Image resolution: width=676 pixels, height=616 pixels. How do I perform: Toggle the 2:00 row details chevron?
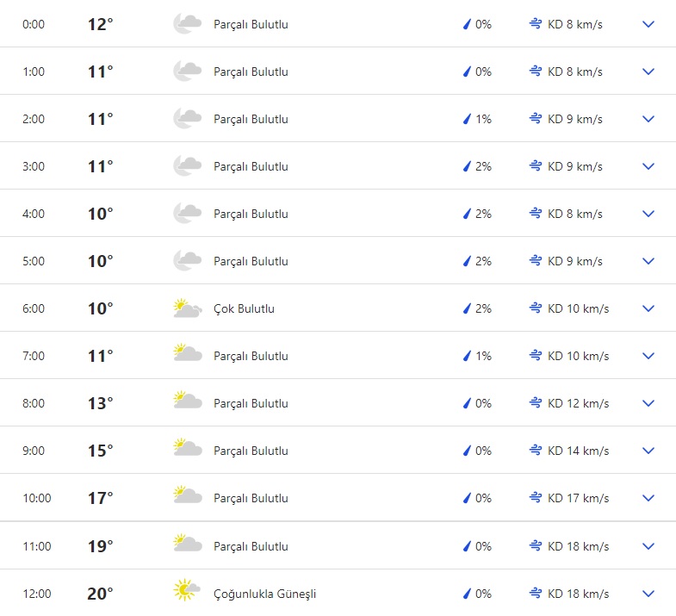[x=648, y=119]
